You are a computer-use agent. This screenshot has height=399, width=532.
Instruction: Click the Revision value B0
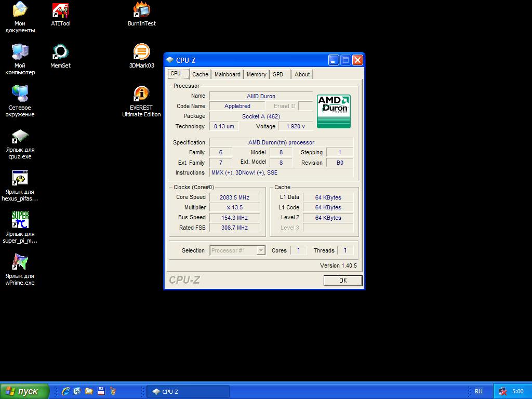tap(340, 163)
